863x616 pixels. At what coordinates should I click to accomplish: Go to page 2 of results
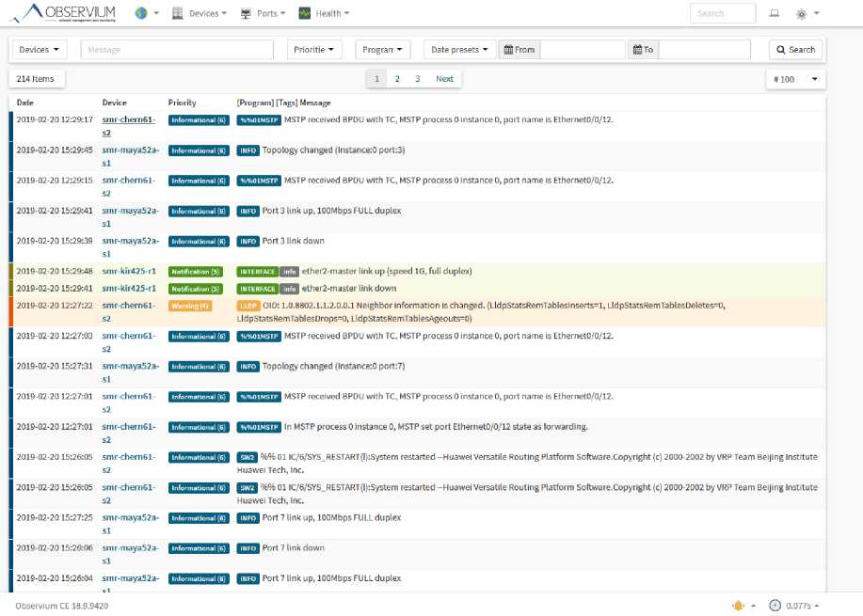pos(397,79)
